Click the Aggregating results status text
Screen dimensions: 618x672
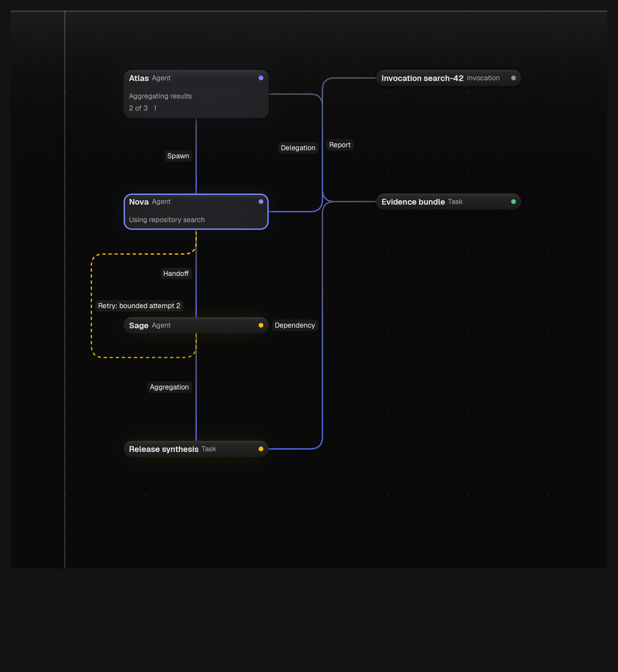tap(161, 96)
